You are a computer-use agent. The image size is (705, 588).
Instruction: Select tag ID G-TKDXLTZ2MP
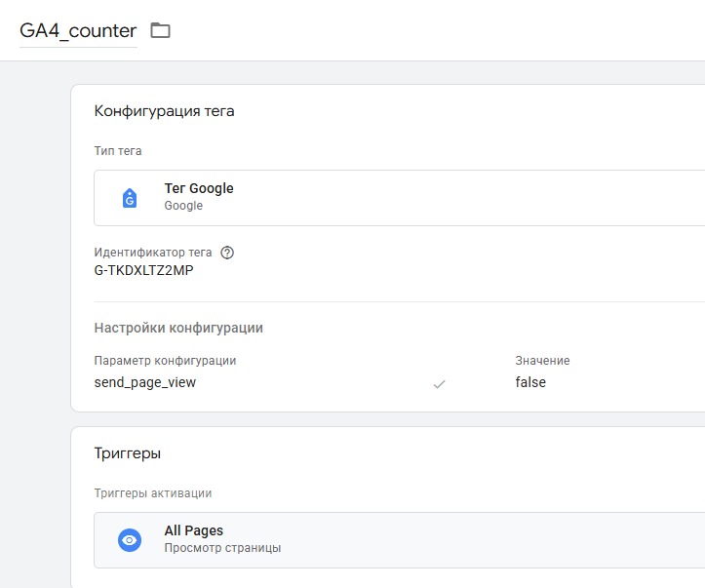tap(144, 270)
